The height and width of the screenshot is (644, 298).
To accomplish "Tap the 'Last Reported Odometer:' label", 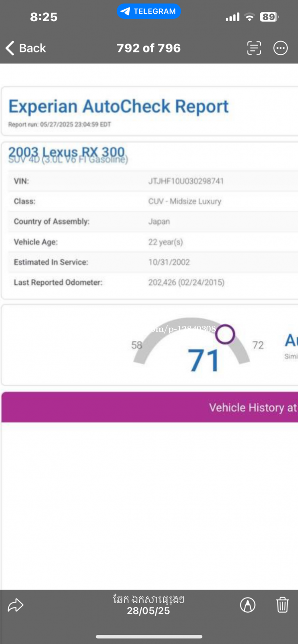I will tap(58, 282).
